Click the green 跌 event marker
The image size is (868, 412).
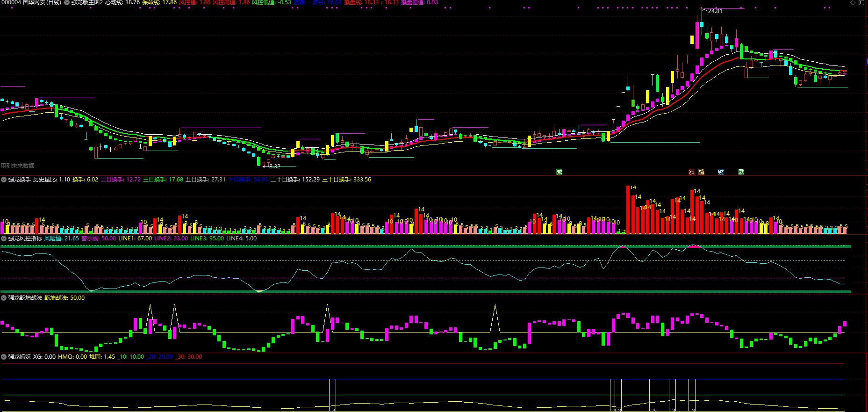[741, 172]
